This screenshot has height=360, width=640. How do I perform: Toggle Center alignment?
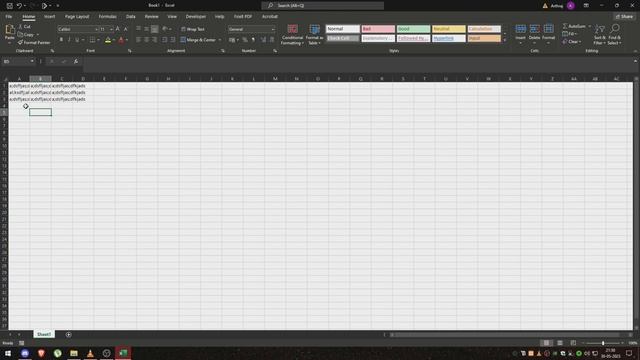point(146,40)
